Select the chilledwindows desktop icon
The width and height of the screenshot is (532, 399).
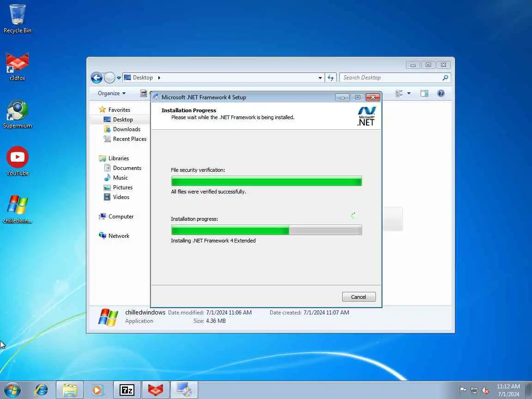[17, 209]
